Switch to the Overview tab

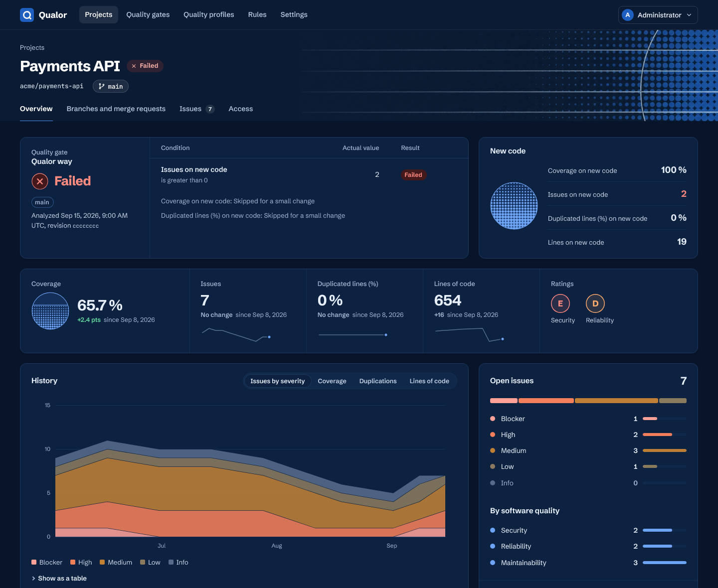pos(36,109)
